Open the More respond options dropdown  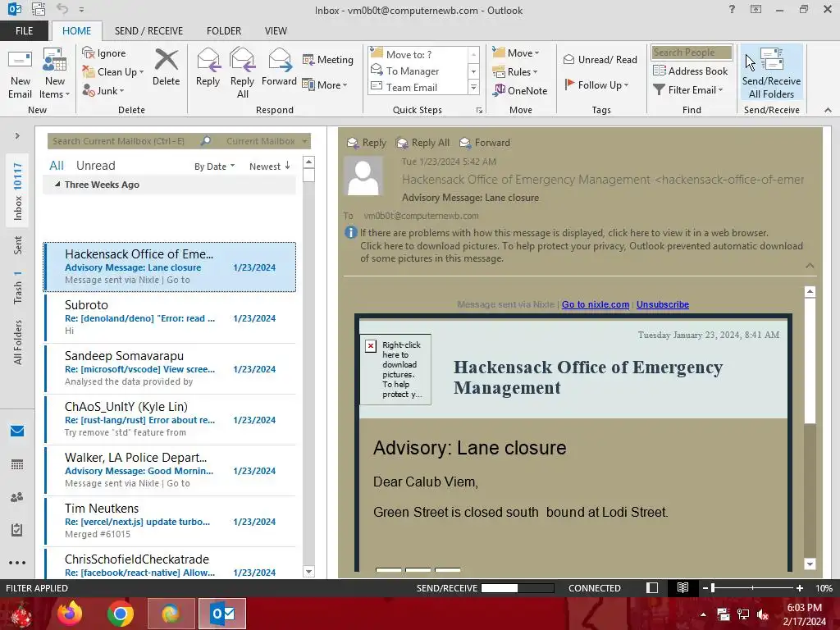pos(325,84)
